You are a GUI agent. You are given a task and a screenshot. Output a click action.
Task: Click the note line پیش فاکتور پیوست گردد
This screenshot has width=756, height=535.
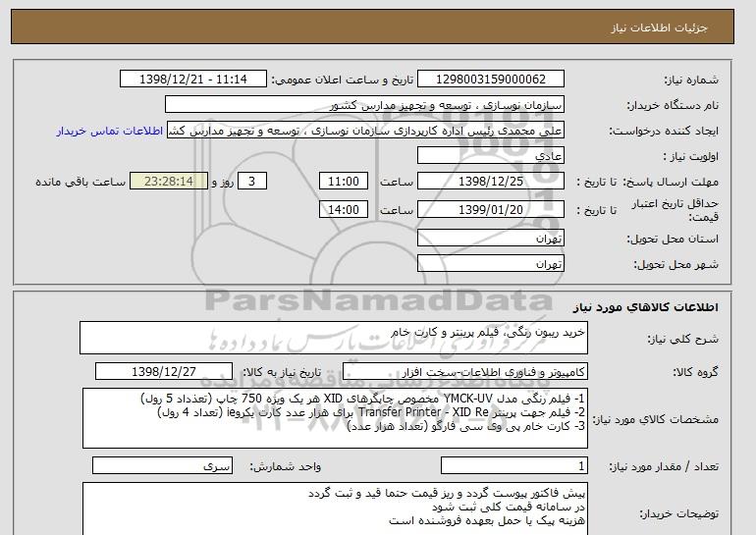447,493
